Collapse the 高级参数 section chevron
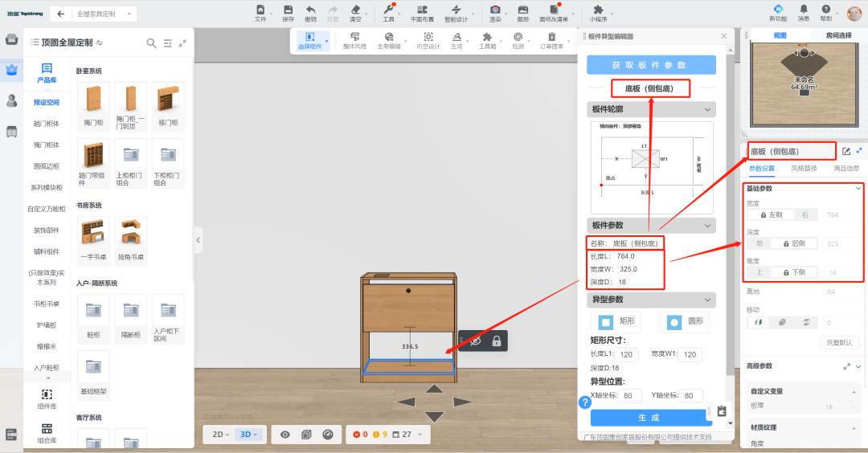Screen dimensions: 868x453 coord(858,366)
